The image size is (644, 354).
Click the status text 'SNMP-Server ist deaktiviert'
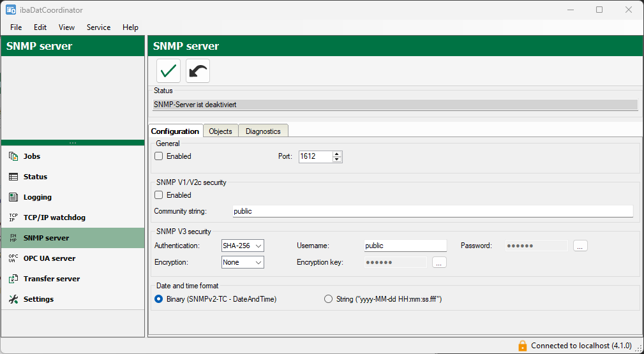coord(195,105)
